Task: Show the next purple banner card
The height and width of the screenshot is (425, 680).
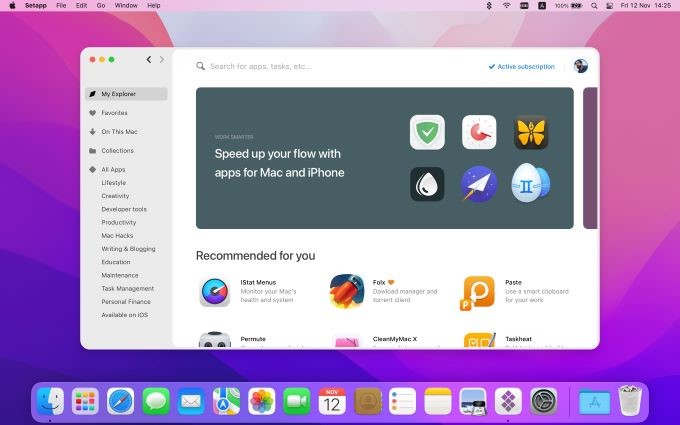Action: [x=590, y=158]
